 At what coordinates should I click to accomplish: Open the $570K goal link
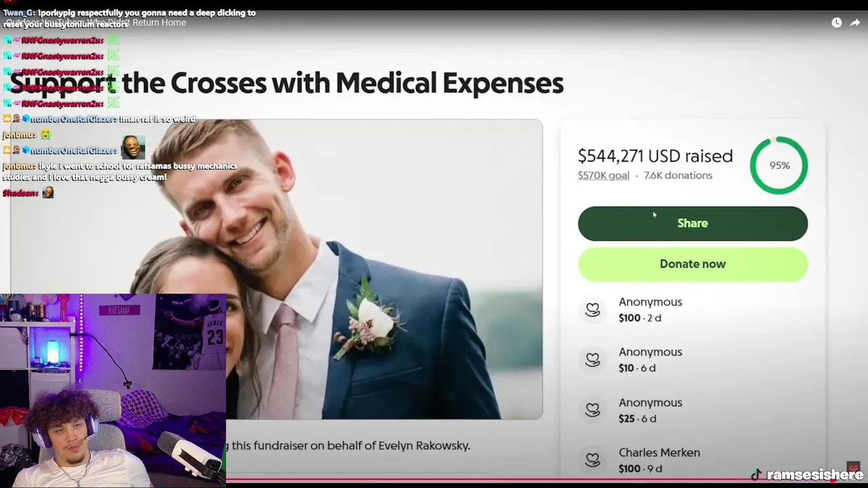pyautogui.click(x=604, y=176)
